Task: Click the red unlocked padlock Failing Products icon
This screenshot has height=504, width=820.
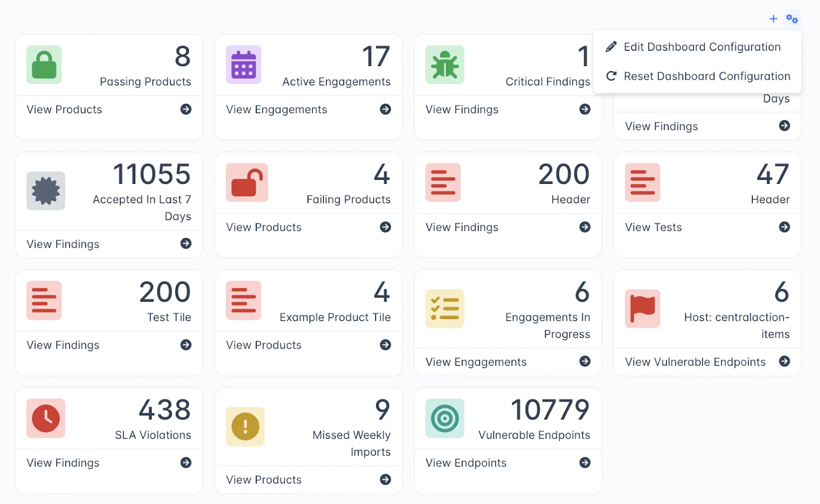Action: point(247,182)
